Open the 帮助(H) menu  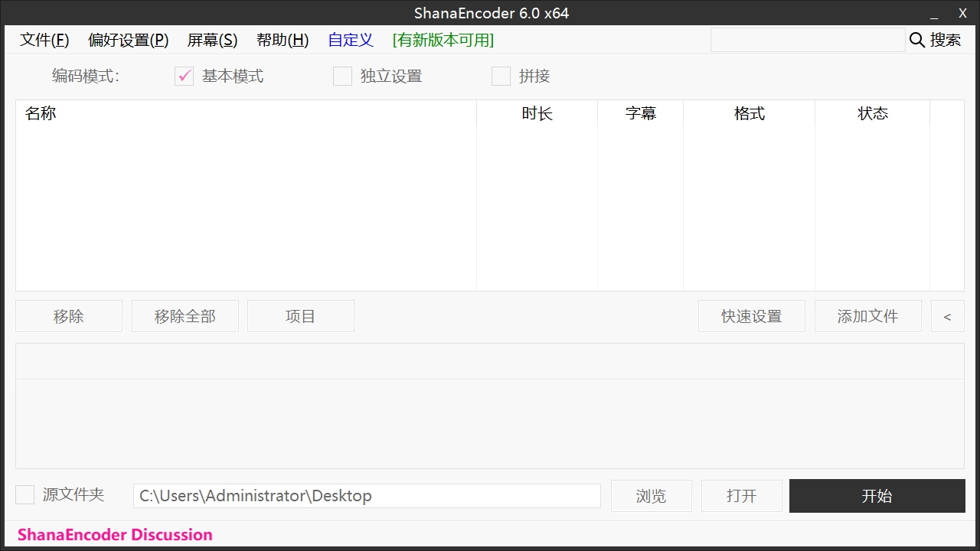click(283, 40)
